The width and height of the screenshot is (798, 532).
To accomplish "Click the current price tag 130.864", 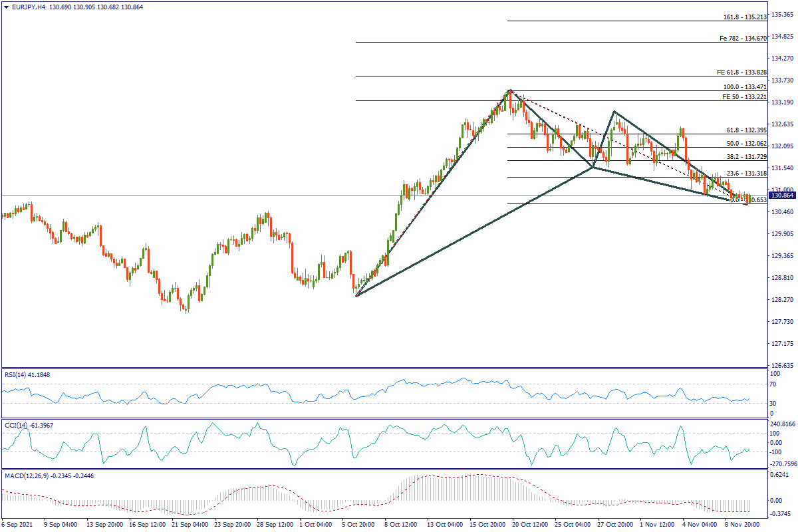I will click(x=783, y=196).
